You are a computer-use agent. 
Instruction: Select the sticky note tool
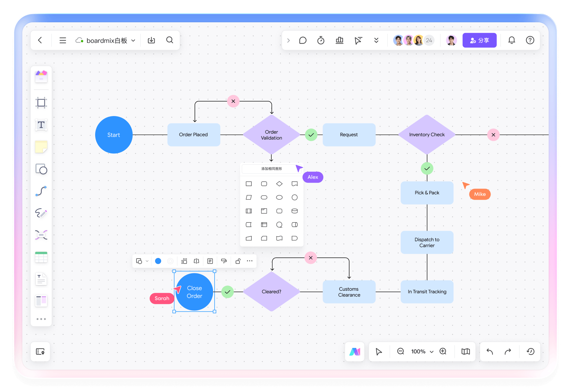point(41,147)
